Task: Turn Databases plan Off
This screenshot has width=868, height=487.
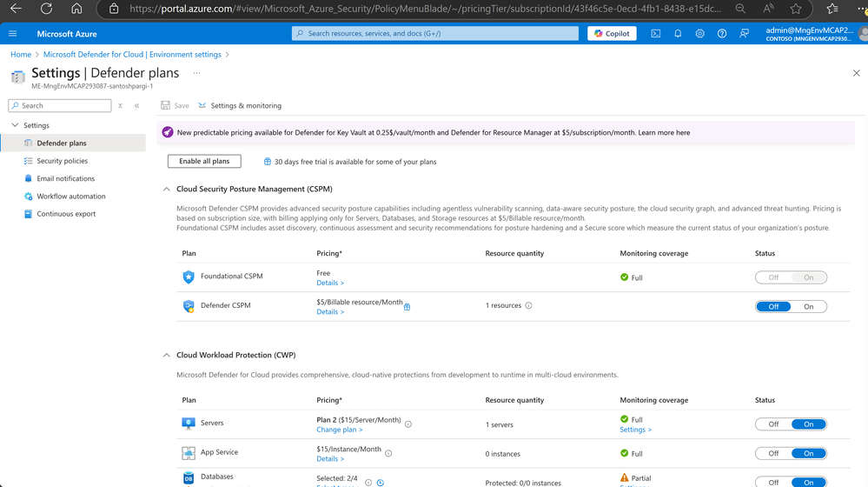Action: coord(773,482)
